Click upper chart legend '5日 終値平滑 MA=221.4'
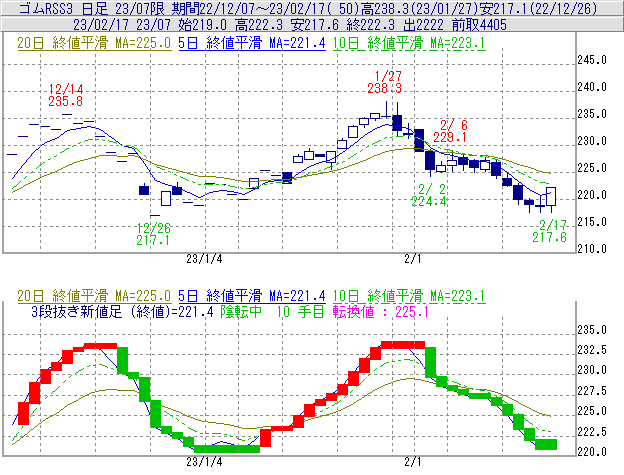This screenshot has height=475, width=624. tap(252, 43)
